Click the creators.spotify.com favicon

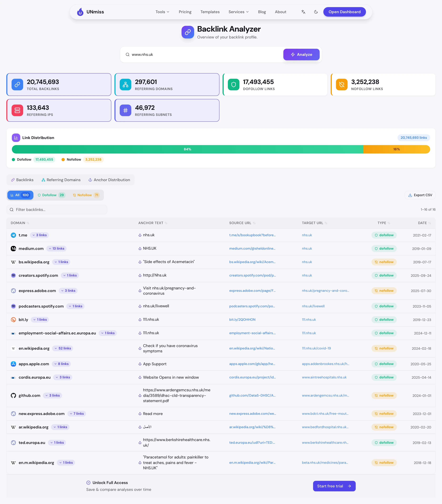(13, 275)
